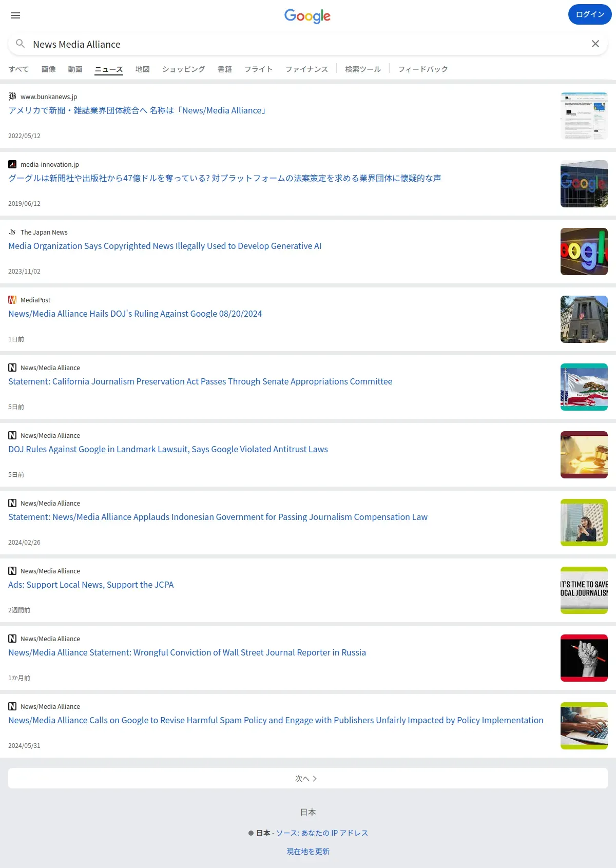
Task: Focus the News Media Alliance search field
Action: click(x=308, y=44)
